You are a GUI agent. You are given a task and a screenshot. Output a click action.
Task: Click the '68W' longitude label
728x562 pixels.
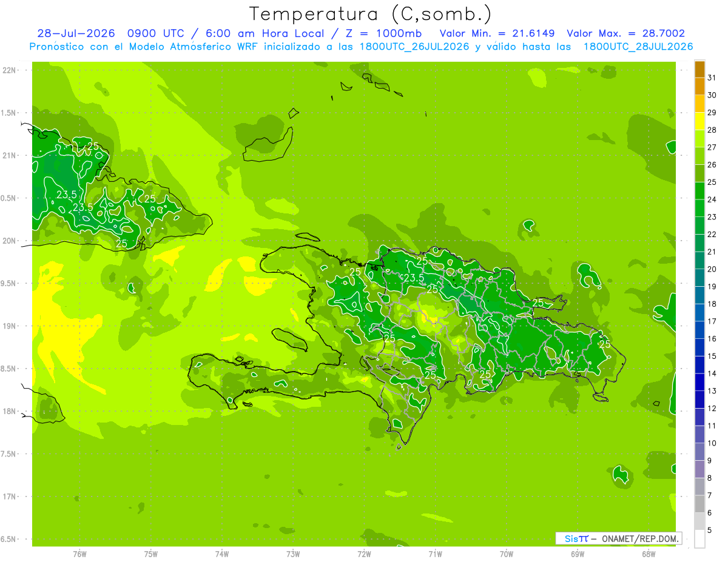click(649, 554)
